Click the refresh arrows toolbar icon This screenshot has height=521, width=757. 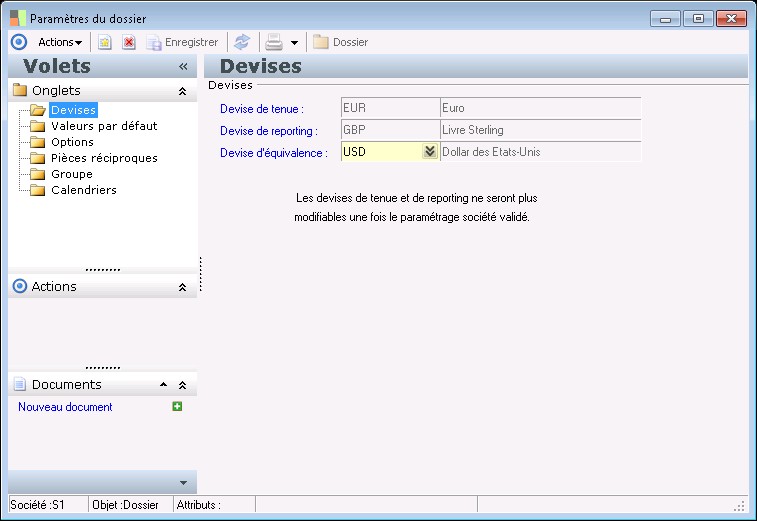[241, 42]
